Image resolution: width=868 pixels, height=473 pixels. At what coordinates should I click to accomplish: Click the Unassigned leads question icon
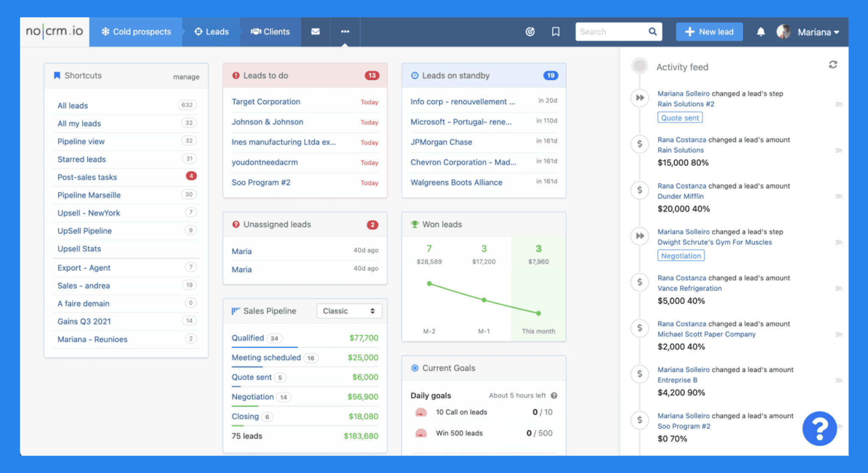[x=236, y=224]
